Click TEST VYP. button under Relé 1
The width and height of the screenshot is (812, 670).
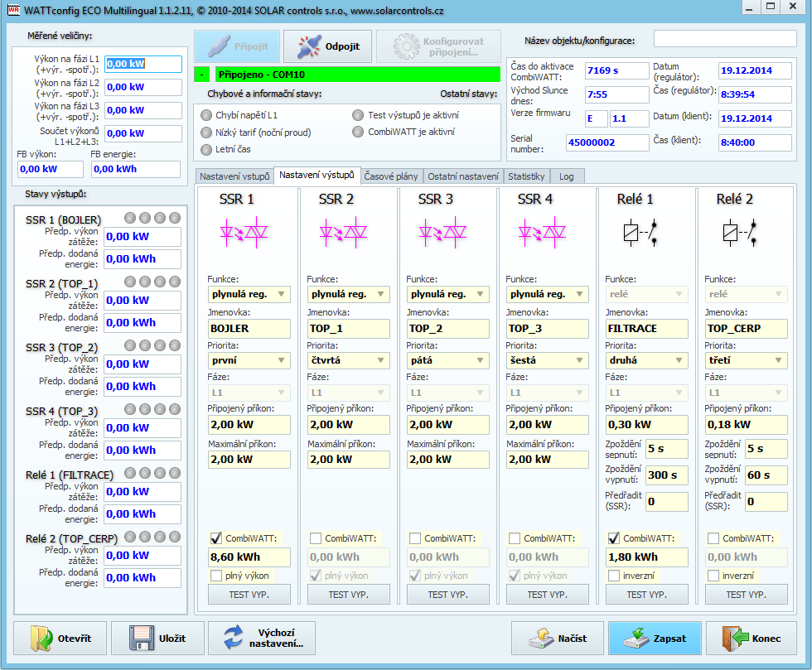647,595
